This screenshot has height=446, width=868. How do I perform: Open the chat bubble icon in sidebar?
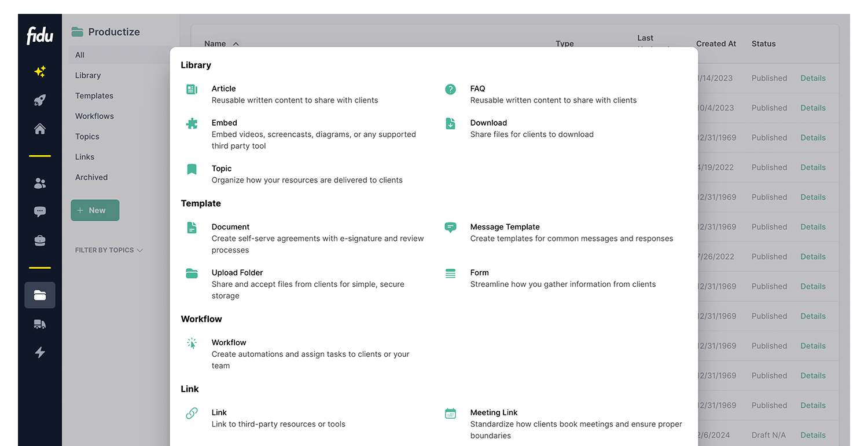(40, 212)
